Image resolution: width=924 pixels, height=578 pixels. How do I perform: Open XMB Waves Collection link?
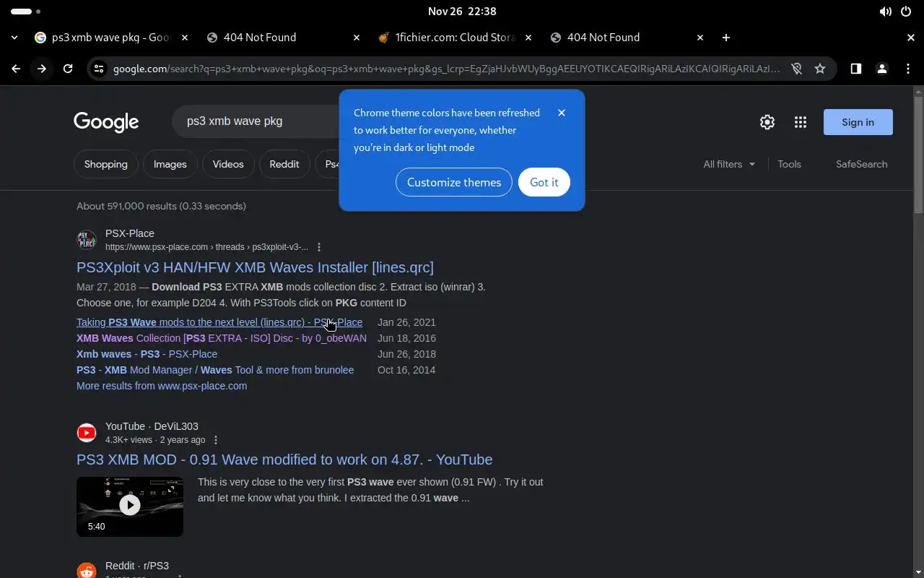[x=222, y=338]
